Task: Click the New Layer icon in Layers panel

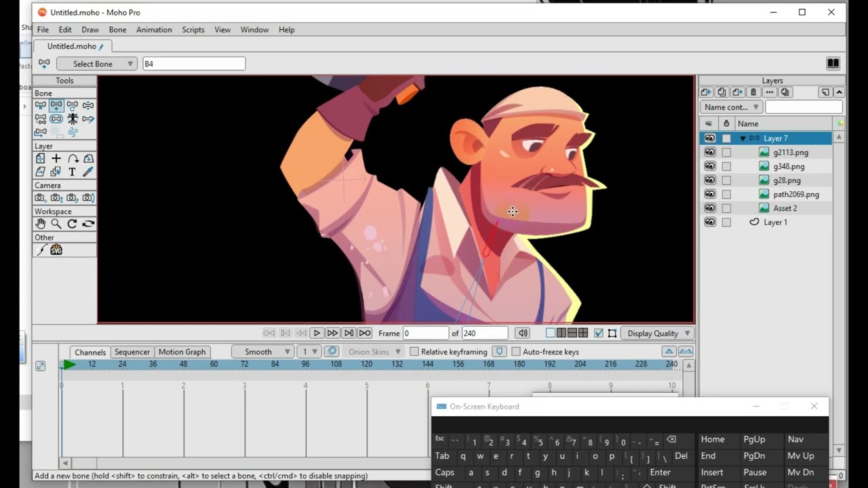Action: click(x=706, y=92)
